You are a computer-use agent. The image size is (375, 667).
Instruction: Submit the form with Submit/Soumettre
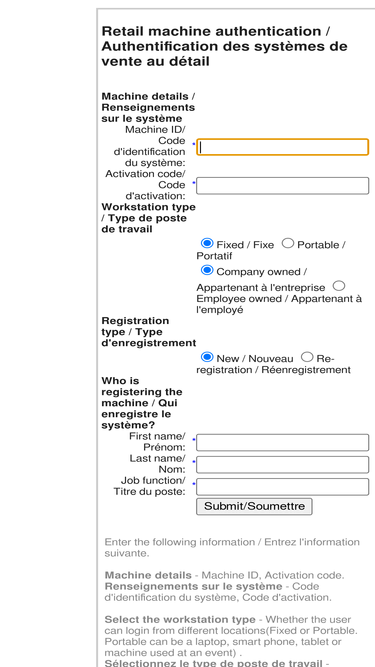point(254,507)
